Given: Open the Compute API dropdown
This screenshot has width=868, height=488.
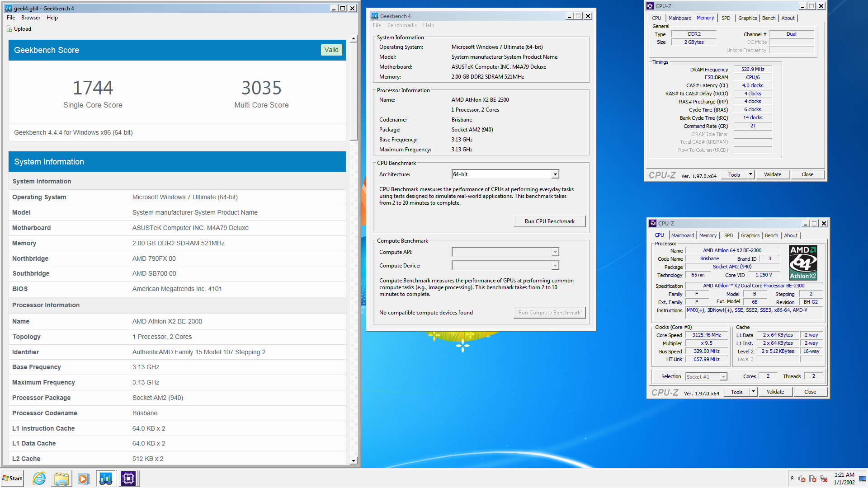Looking at the screenshot, I should coord(555,252).
